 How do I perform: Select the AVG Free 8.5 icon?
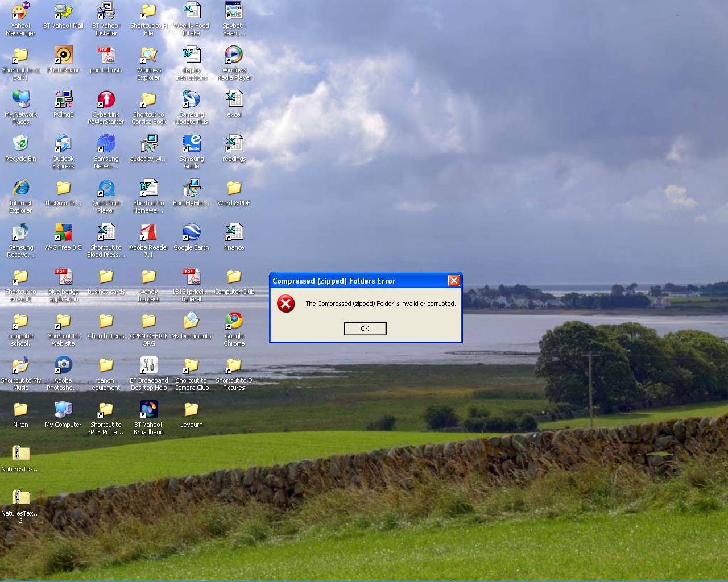(x=63, y=233)
